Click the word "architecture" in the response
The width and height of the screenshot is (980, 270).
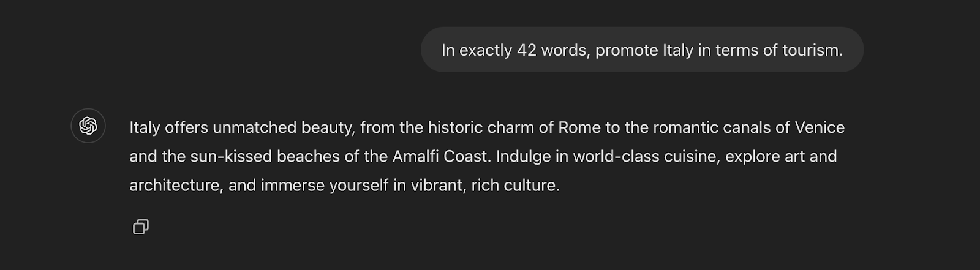tap(175, 185)
